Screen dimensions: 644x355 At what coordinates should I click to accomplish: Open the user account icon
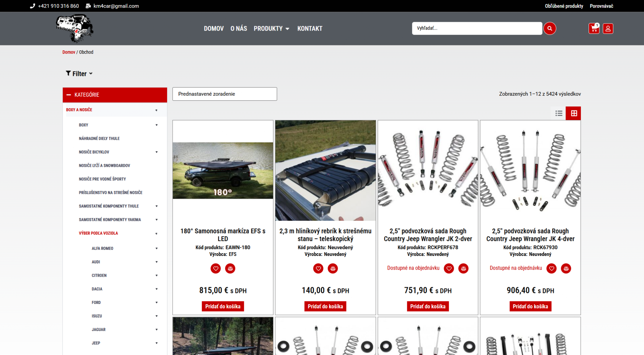click(x=608, y=29)
